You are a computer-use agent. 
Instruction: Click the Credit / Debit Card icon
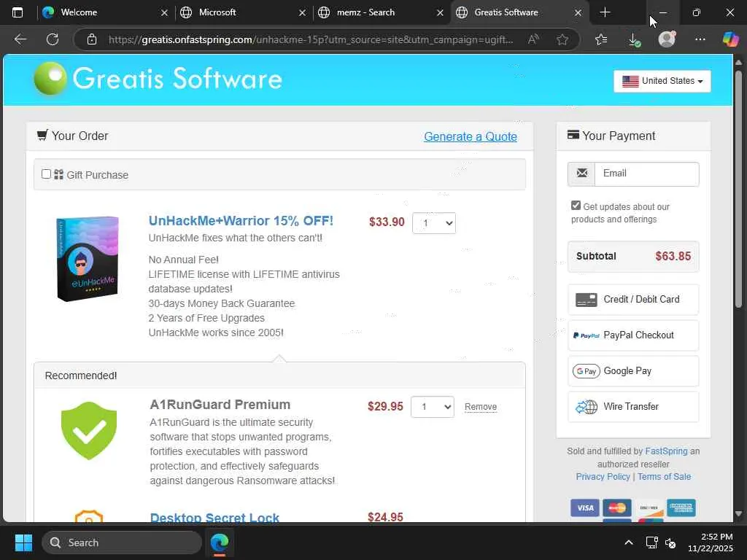pos(586,300)
